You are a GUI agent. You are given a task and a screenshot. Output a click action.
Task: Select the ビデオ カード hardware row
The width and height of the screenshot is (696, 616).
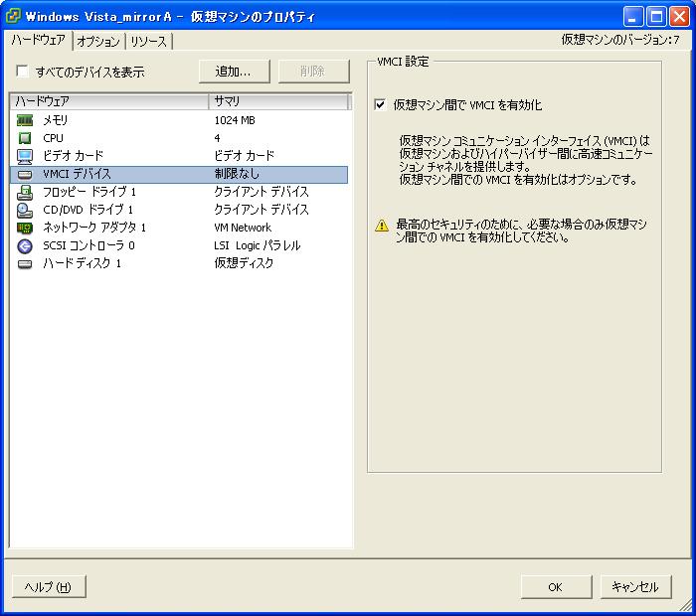179,156
